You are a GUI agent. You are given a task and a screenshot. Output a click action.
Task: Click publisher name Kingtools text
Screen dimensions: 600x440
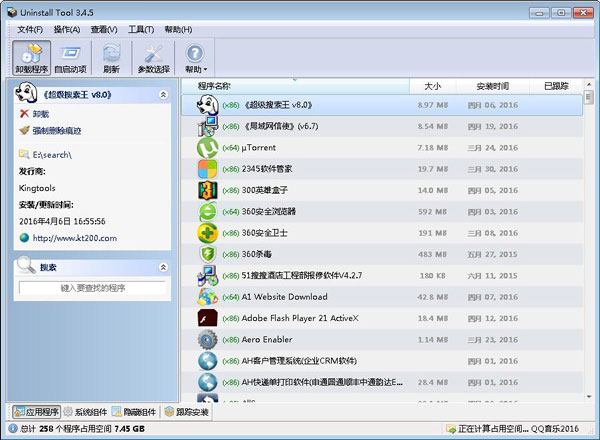pyautogui.click(x=37, y=188)
